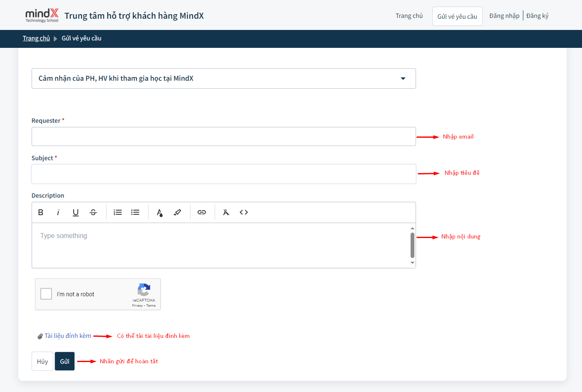This screenshot has width=582, height=392.
Task: Open the text color picker
Action: [x=160, y=213]
